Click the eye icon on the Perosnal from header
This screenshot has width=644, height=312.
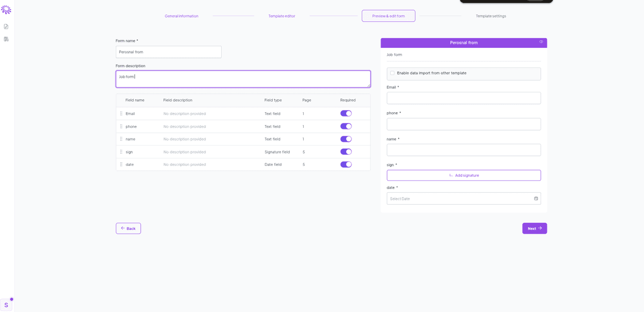coord(541,42)
